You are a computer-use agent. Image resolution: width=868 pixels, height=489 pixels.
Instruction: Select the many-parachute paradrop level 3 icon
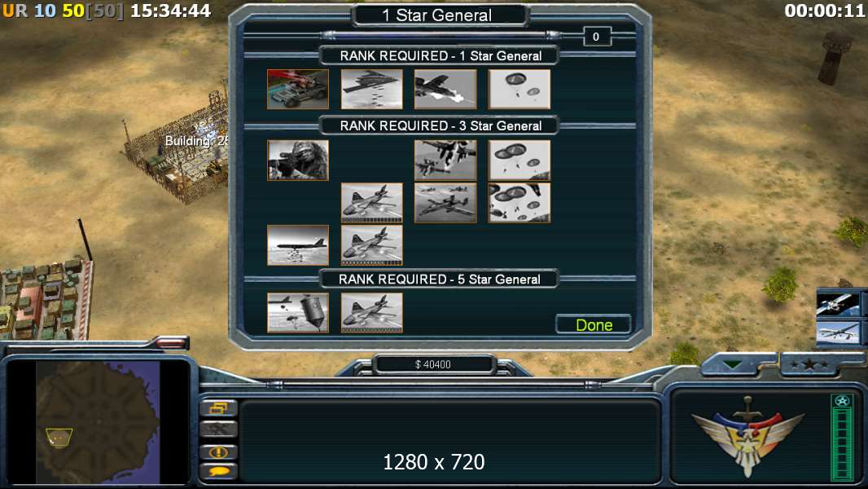[519, 203]
